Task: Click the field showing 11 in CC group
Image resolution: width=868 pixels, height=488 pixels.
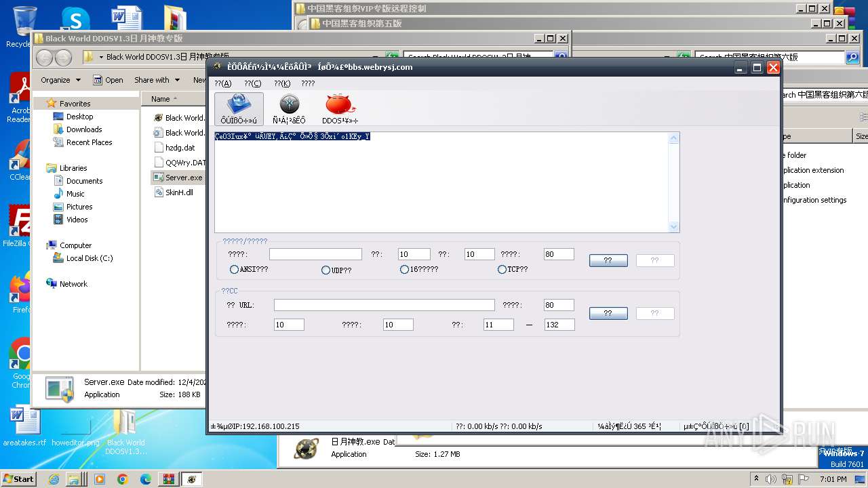Action: pos(498,325)
